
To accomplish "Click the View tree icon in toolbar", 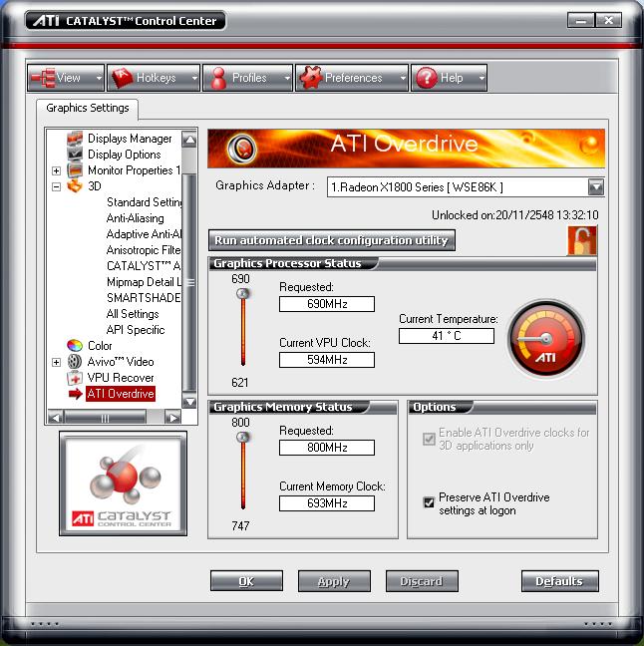I will pyautogui.click(x=43, y=78).
